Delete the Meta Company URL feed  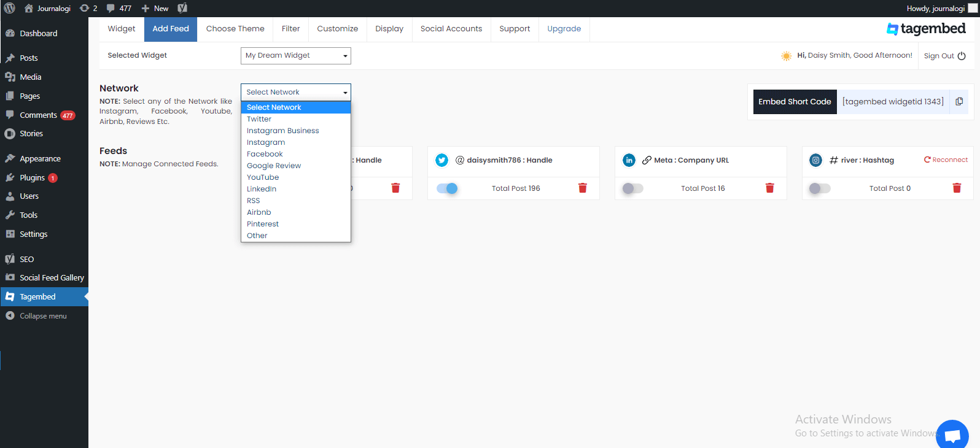(x=769, y=188)
